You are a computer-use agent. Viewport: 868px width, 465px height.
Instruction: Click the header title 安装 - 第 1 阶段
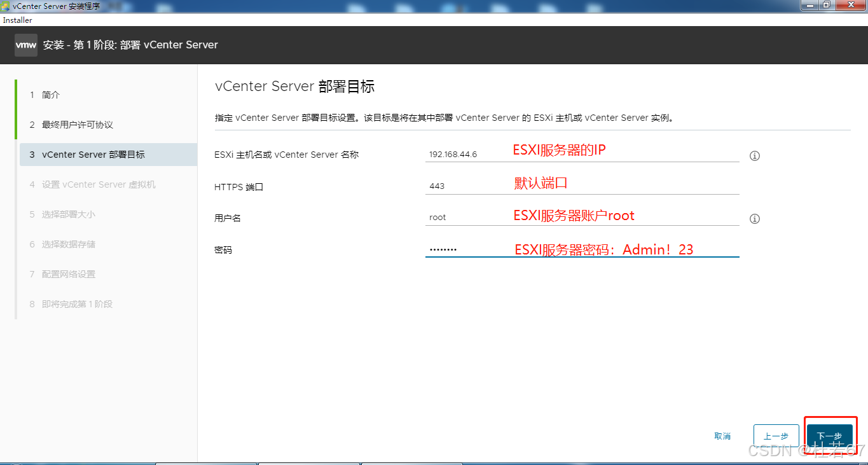[130, 45]
